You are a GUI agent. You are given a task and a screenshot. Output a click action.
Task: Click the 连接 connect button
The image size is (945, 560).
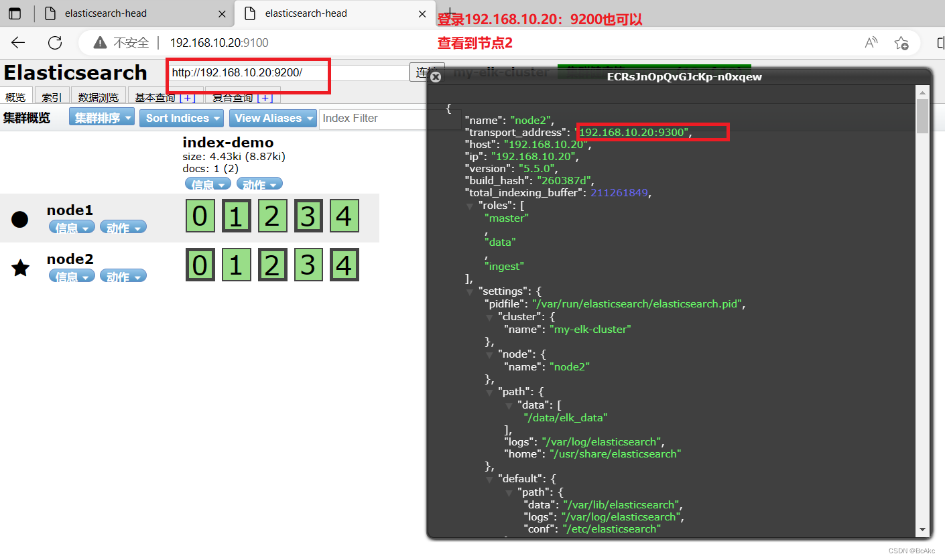(426, 72)
